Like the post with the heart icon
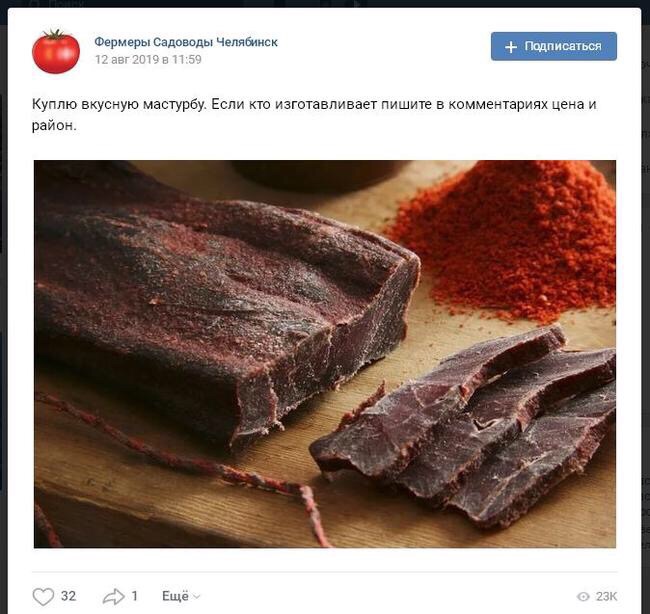Viewport: 650px width, 614px height. (x=43, y=597)
